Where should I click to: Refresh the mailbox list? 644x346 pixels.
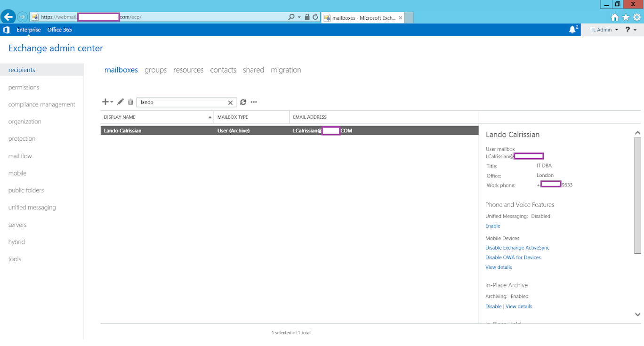click(x=243, y=102)
